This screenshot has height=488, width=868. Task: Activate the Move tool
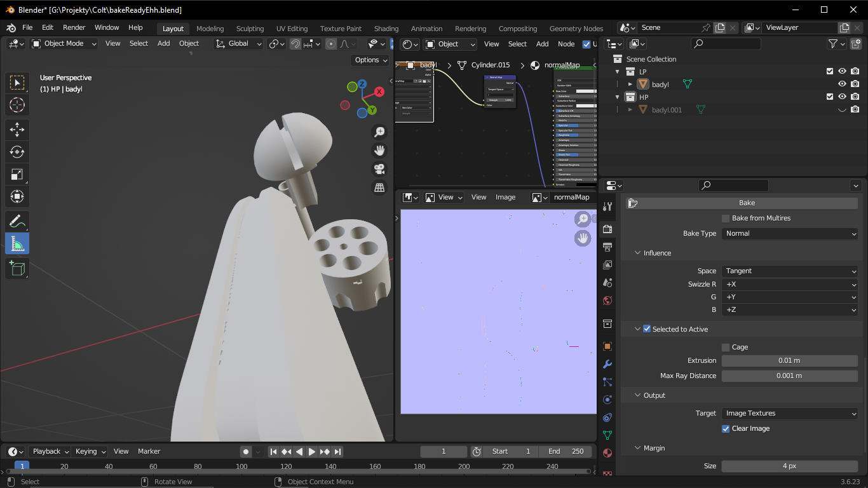click(17, 130)
